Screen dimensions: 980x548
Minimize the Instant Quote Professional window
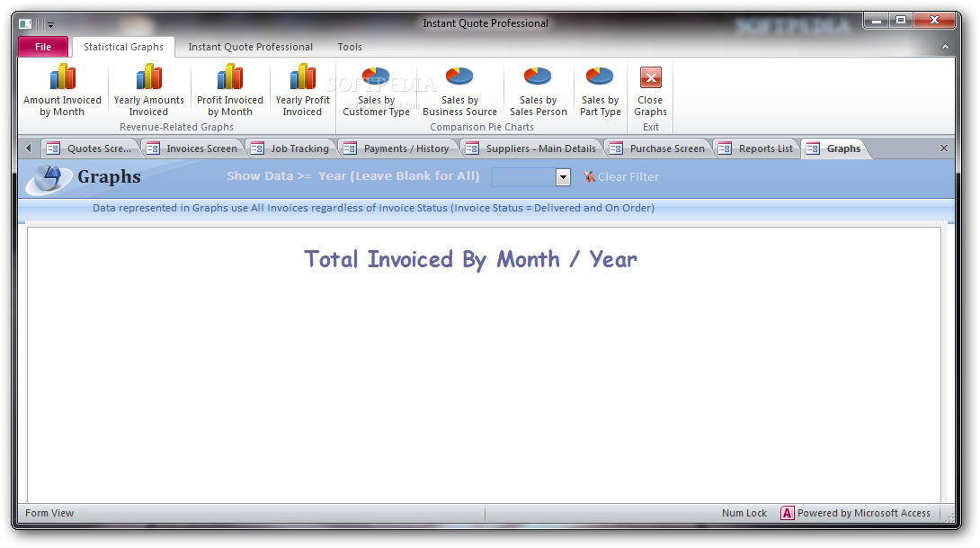pos(877,21)
